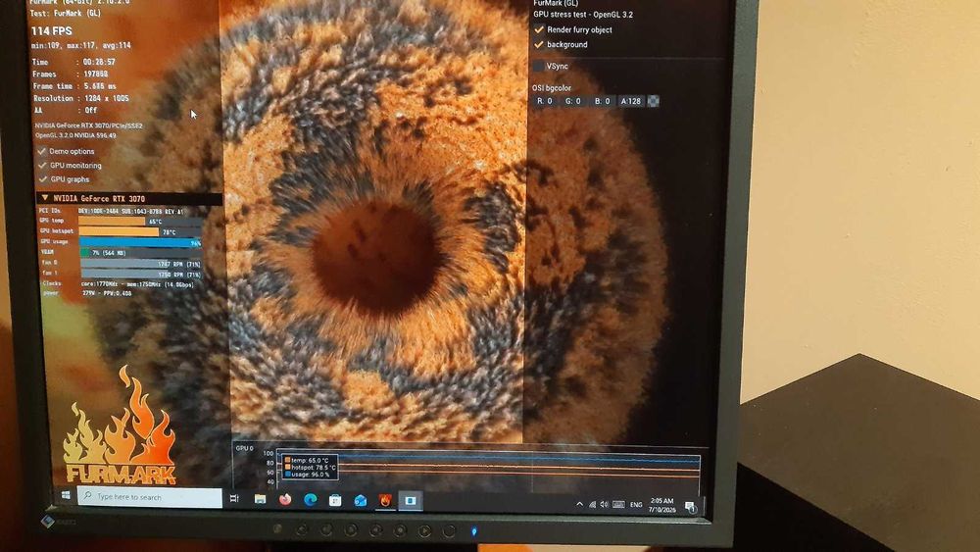The width and height of the screenshot is (980, 552).
Task: Click the 'GPU 0' graph label
Action: point(244,448)
